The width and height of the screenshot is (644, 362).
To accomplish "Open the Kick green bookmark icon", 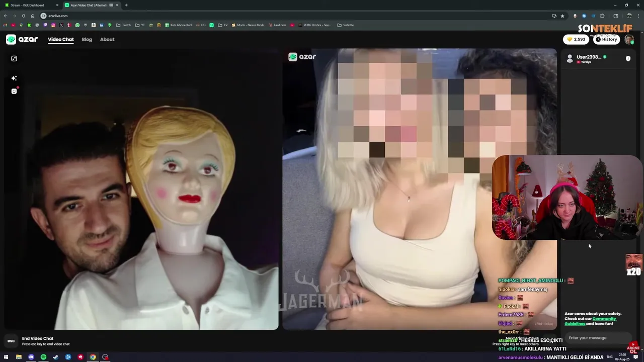I will (x=29, y=25).
